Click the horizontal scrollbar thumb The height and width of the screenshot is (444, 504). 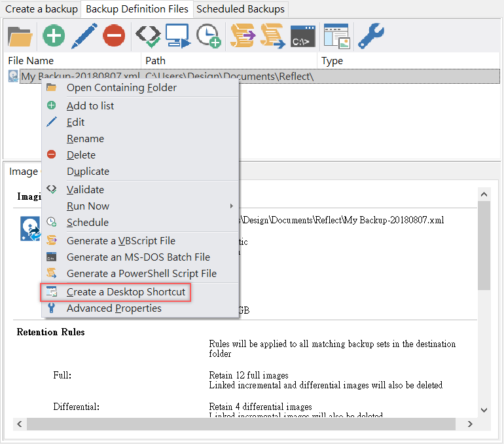pyautogui.click(x=241, y=424)
